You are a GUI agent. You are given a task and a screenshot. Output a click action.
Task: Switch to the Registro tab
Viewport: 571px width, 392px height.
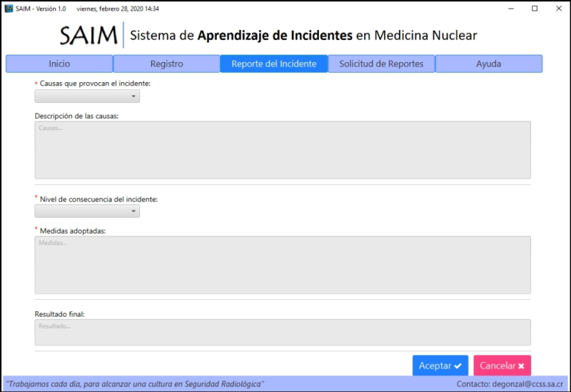click(166, 64)
